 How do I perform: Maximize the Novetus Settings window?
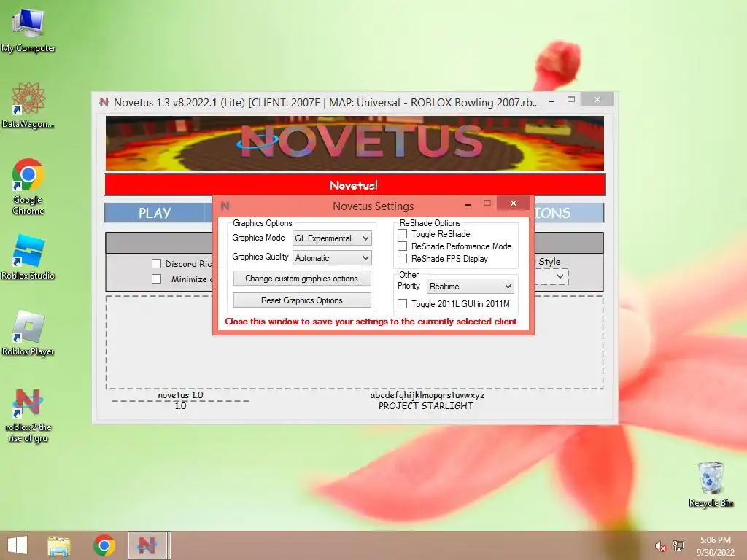pyautogui.click(x=487, y=203)
